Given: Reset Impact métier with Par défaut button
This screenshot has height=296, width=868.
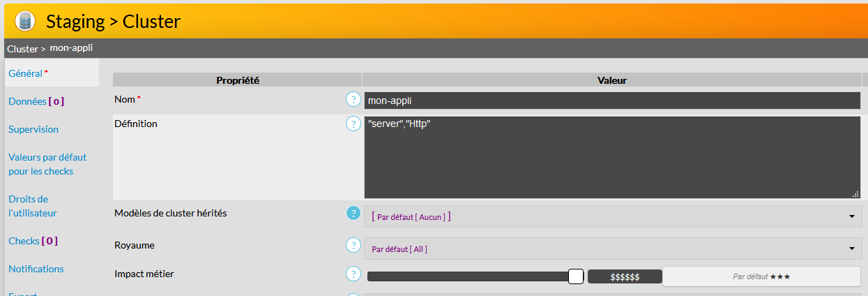Looking at the screenshot, I should point(761,276).
